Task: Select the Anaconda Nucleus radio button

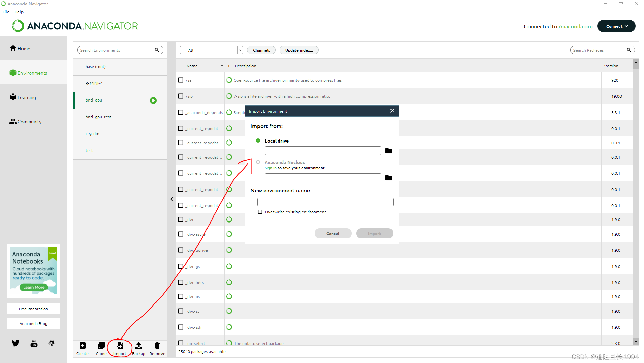Action: tap(258, 162)
